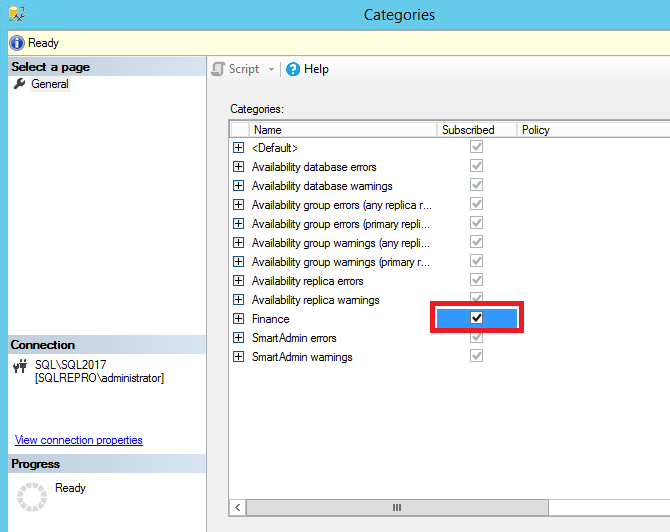Open the Script dropdown arrow
670x532 pixels.
click(x=271, y=69)
